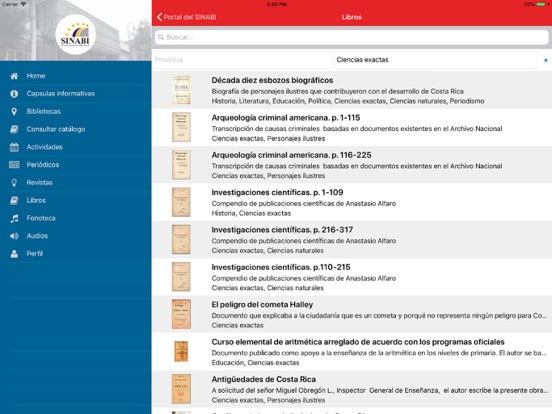
Task: Click Década diez esbozos biográficos cover thumbnail
Action: click(181, 90)
